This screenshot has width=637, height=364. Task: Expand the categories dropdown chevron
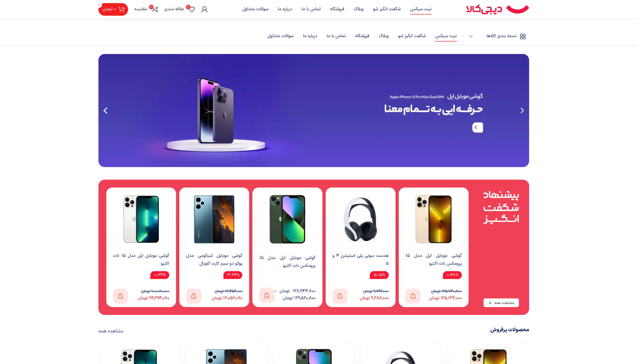tap(471, 36)
